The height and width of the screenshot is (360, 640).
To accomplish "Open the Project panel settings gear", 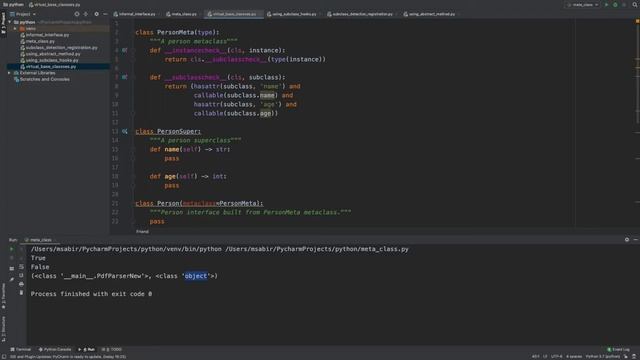I will pos(96,14).
